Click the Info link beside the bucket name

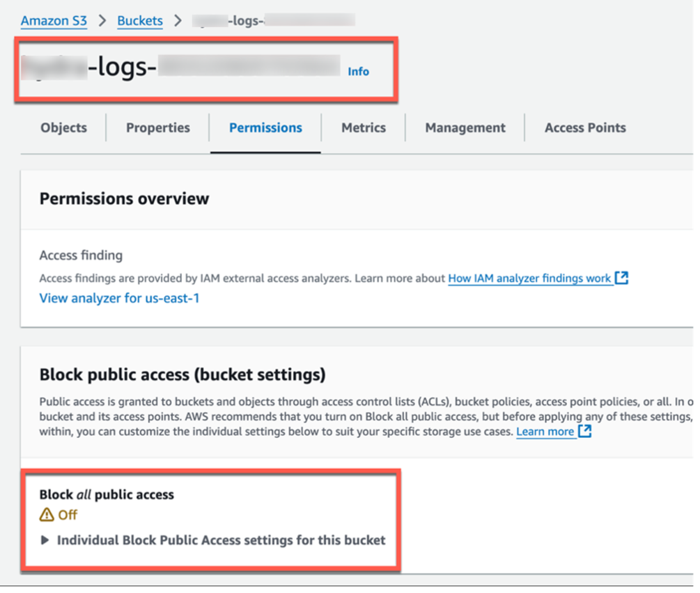point(358,71)
